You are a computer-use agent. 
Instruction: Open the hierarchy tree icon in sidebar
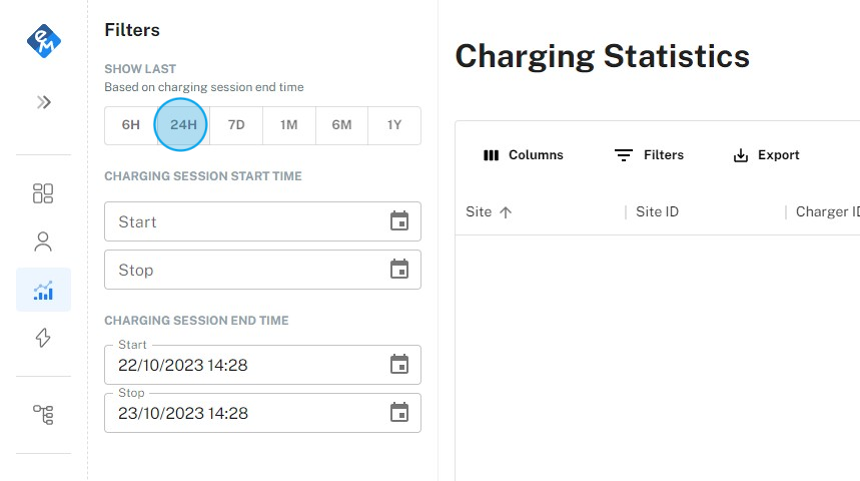point(43,414)
